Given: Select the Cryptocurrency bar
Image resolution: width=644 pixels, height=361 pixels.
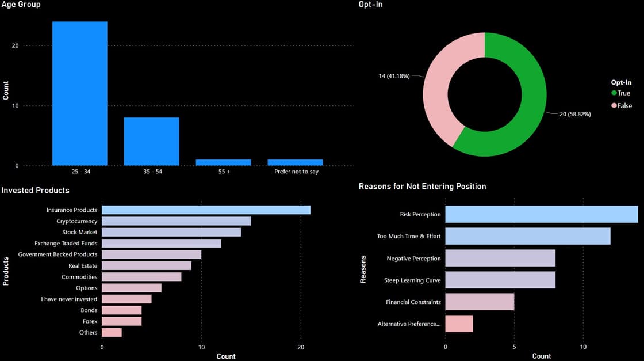Looking at the screenshot, I should coord(176,221).
